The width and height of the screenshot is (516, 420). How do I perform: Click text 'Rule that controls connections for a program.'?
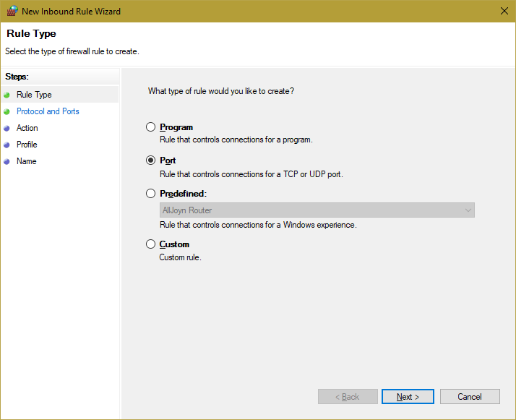coord(236,140)
